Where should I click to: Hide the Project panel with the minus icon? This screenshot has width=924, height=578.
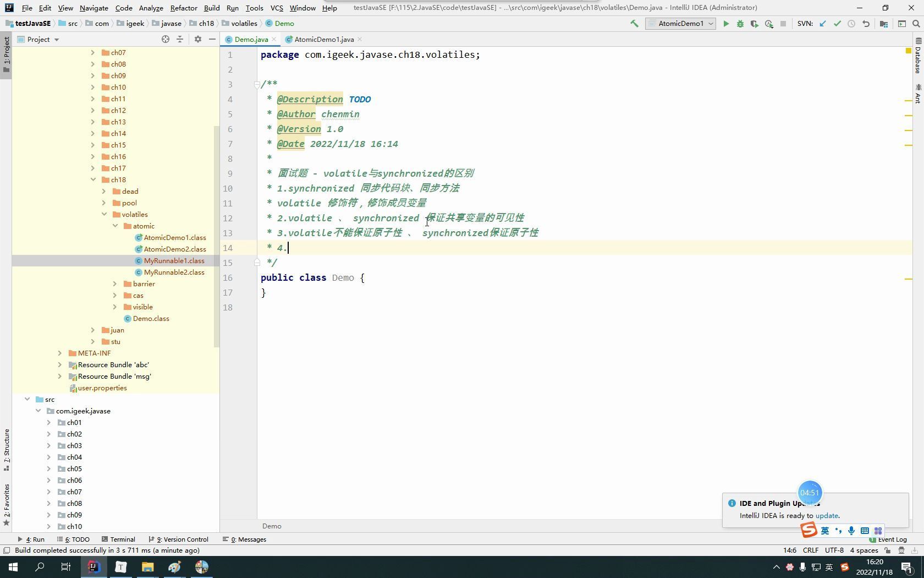tap(212, 39)
